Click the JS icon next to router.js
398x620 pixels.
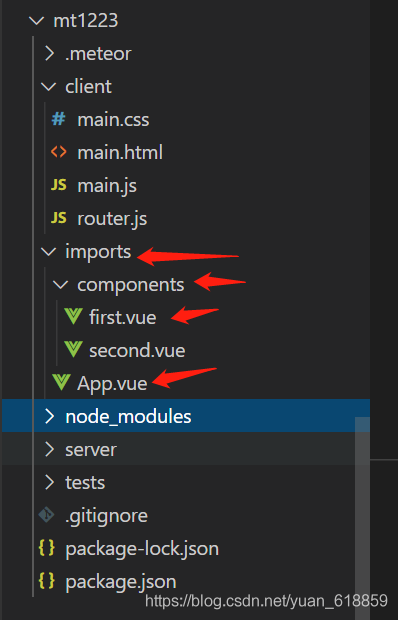click(58, 218)
